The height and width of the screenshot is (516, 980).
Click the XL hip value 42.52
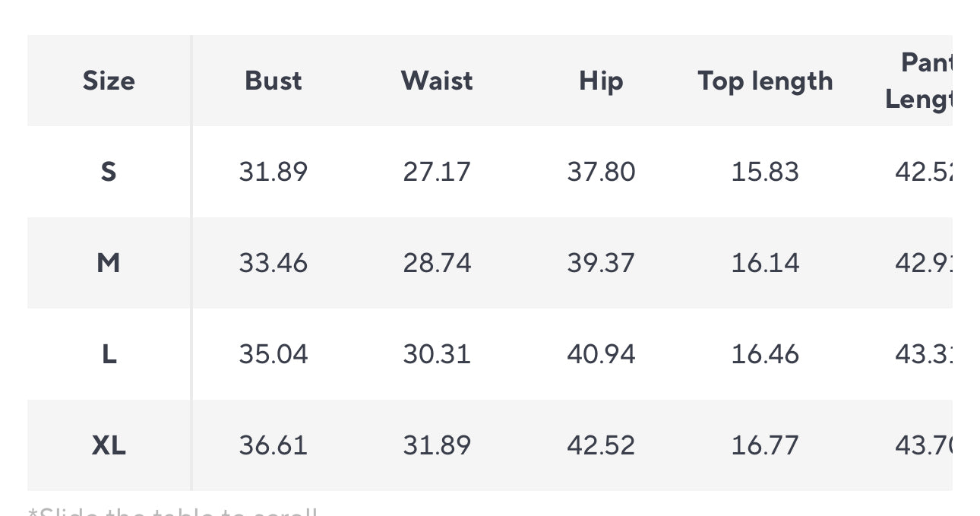point(601,445)
